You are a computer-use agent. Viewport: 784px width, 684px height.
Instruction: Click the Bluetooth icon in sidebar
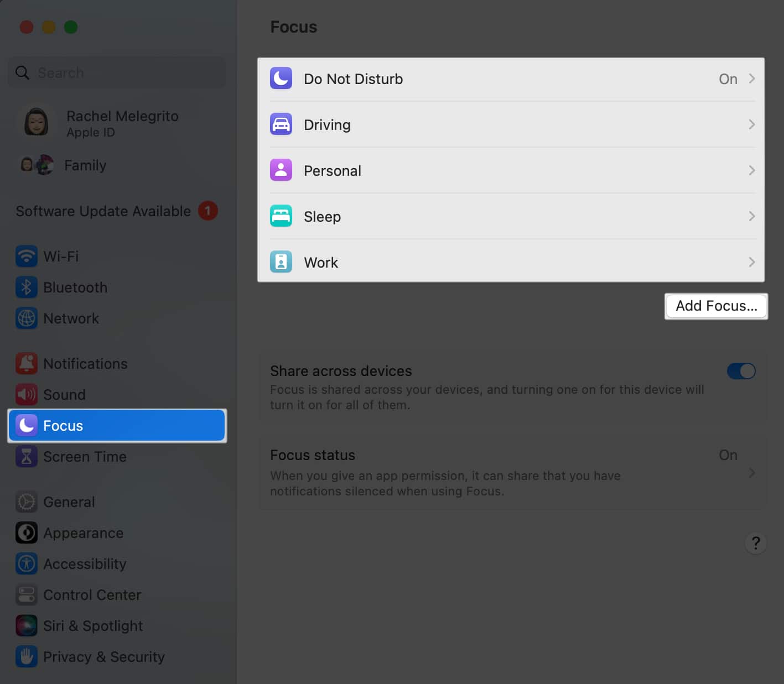[x=27, y=288]
